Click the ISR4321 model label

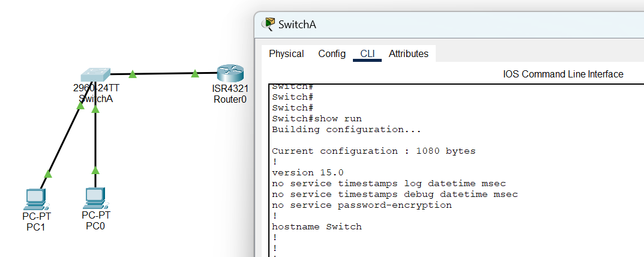[x=230, y=88]
